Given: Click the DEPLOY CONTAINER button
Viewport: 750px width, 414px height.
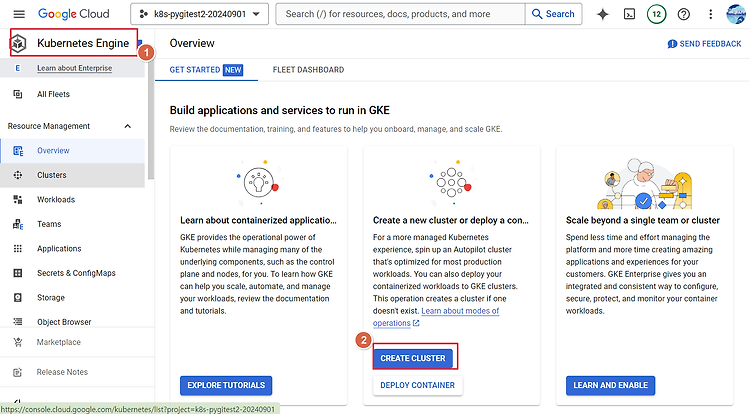Looking at the screenshot, I should click(418, 385).
